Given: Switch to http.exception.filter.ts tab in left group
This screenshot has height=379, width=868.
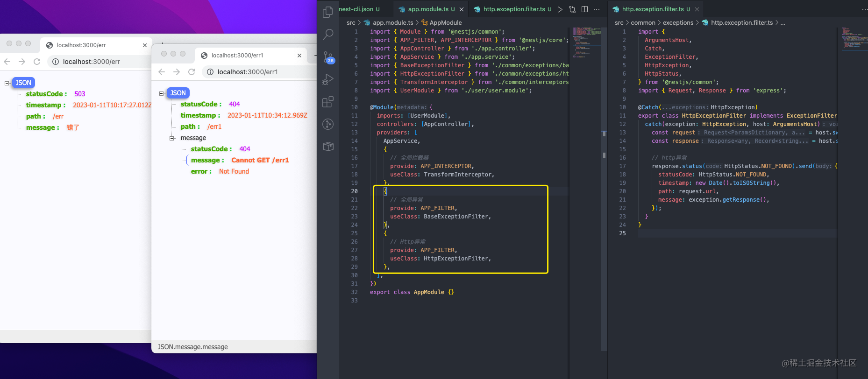Looking at the screenshot, I should tap(512, 9).
